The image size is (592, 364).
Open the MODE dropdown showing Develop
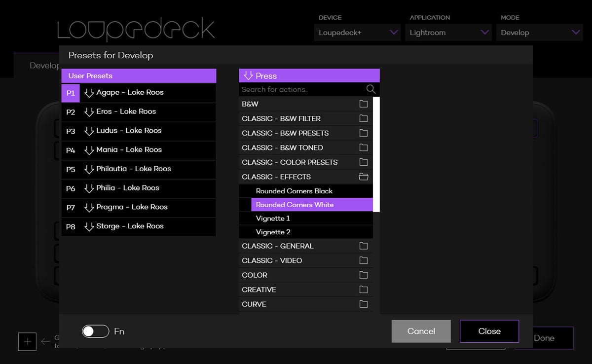[539, 33]
